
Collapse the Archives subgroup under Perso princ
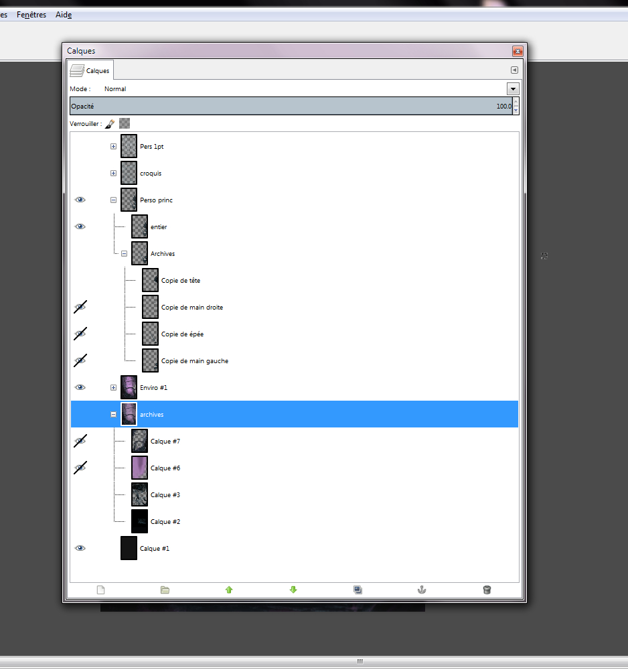[124, 253]
